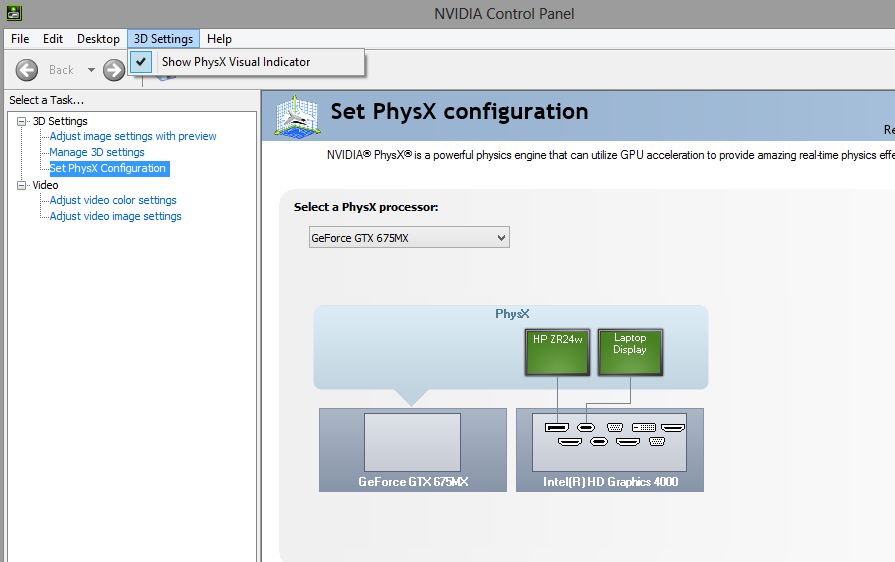The height and width of the screenshot is (562, 895).
Task: Collapse the 3D Settings tree node
Action: 23,121
